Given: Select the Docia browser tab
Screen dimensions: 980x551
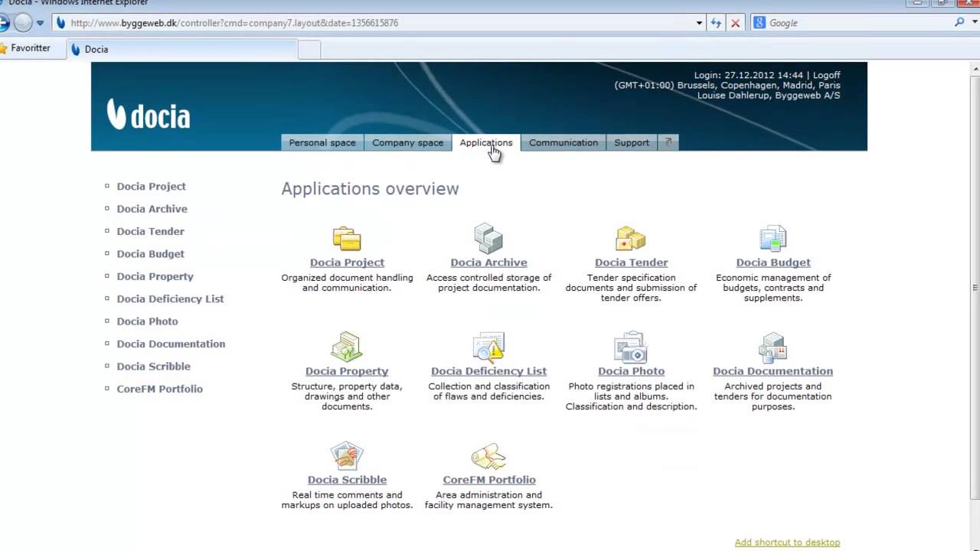Looking at the screenshot, I should click(182, 49).
